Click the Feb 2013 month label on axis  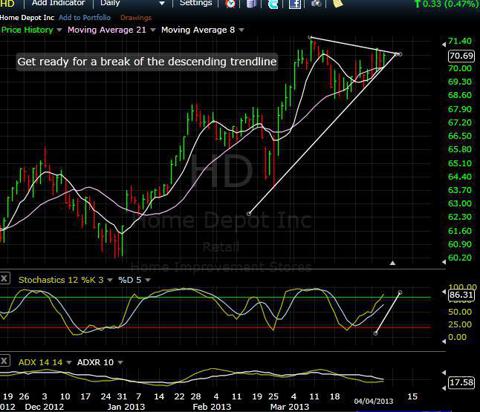(212, 407)
